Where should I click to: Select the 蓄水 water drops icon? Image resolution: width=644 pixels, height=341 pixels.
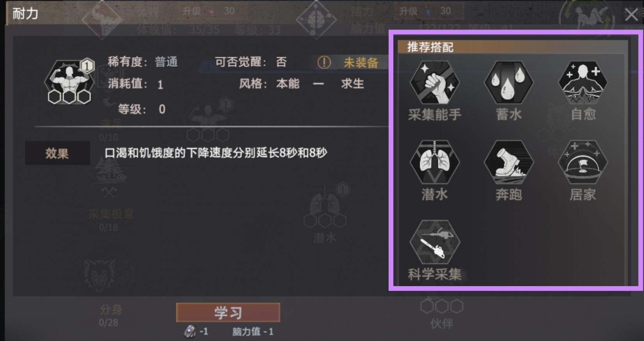(x=508, y=83)
